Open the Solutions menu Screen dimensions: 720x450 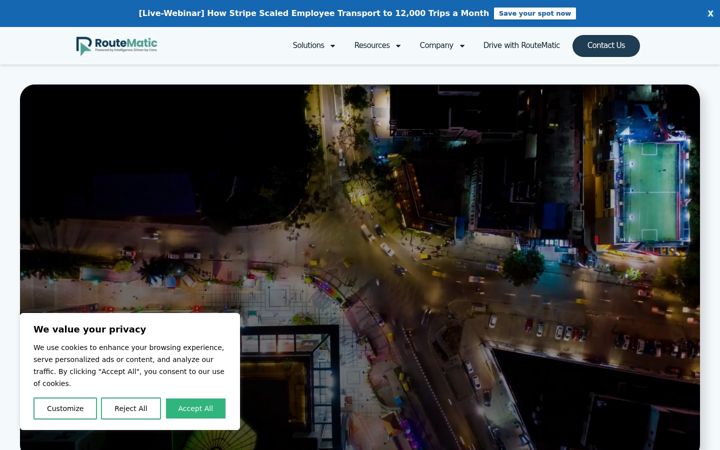click(x=308, y=45)
